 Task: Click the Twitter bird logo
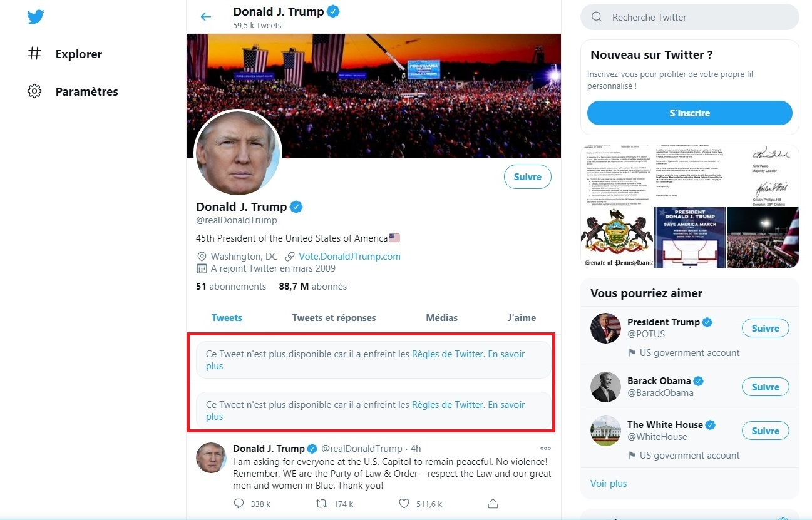click(x=36, y=17)
